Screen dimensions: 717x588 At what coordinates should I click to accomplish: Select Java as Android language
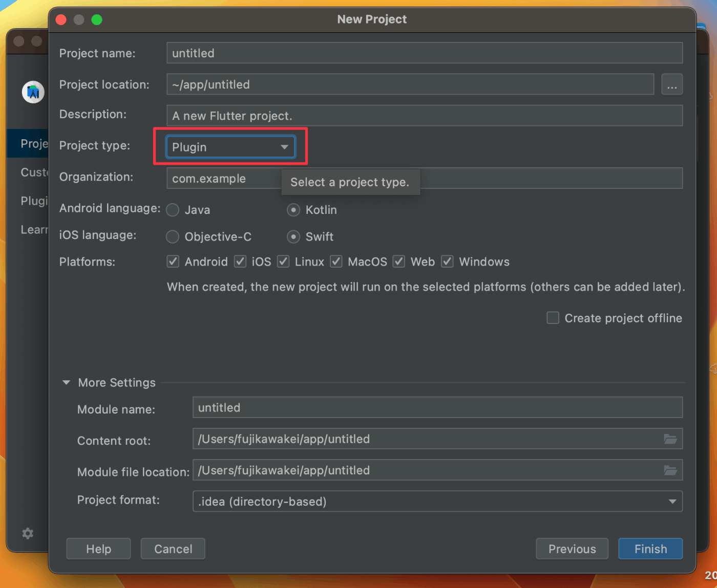point(173,210)
